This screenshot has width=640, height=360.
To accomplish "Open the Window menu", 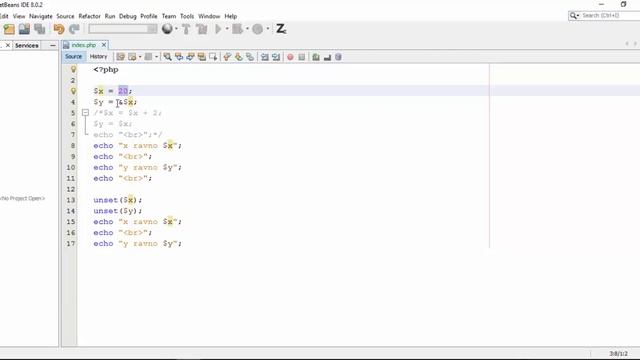I will [209, 16].
